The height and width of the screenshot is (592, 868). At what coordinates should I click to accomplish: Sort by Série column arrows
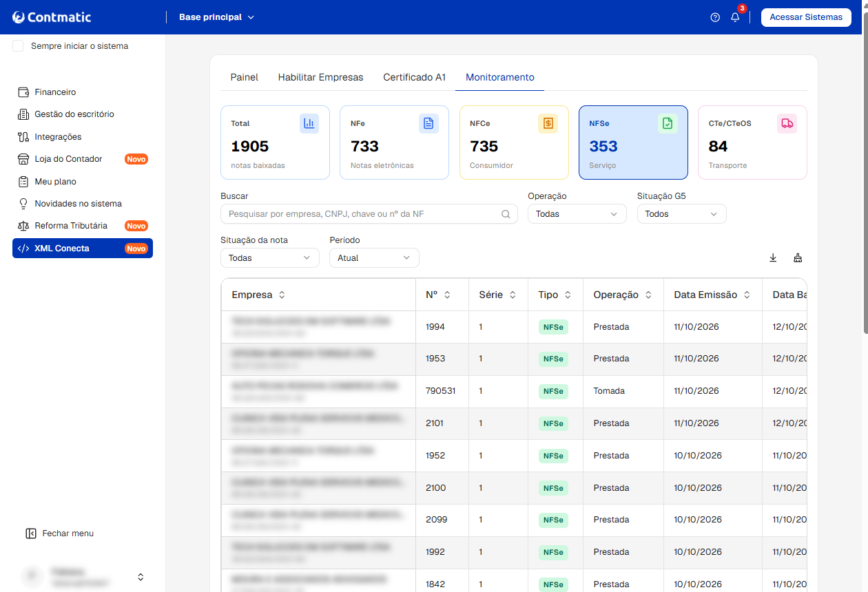coord(513,295)
